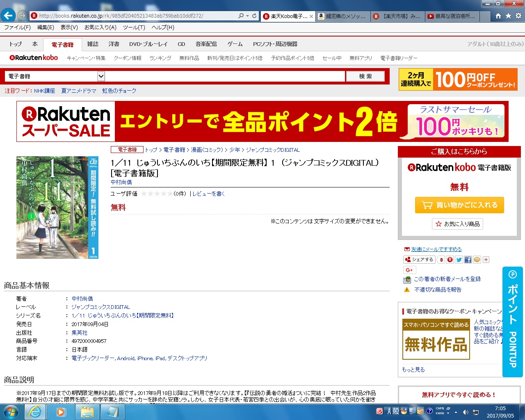Share on Facebook with the f icon
The image size is (525, 420).
point(468,260)
